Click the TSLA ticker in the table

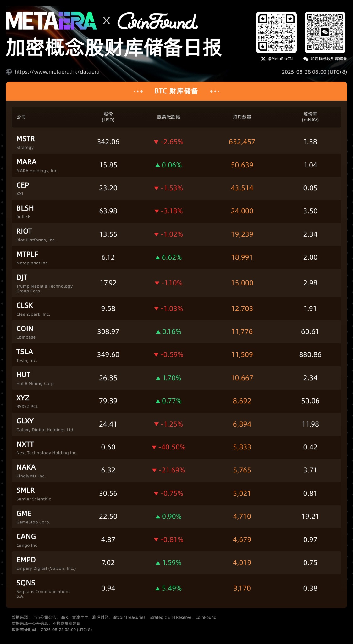(x=25, y=352)
